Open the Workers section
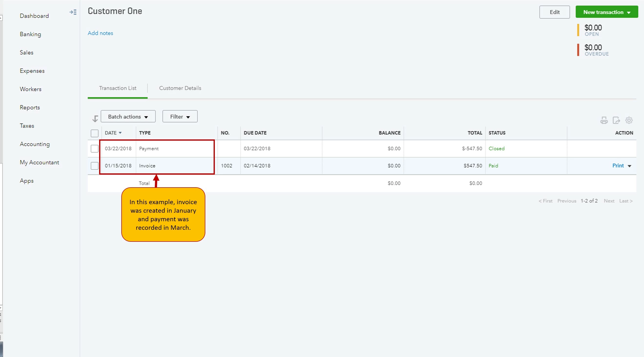644x357 pixels. tap(31, 89)
